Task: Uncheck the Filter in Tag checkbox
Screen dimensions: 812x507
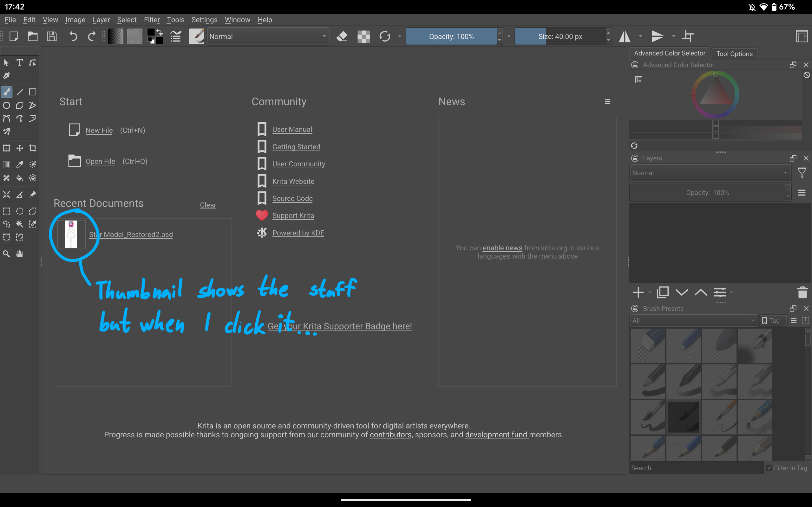Action: [769, 468]
